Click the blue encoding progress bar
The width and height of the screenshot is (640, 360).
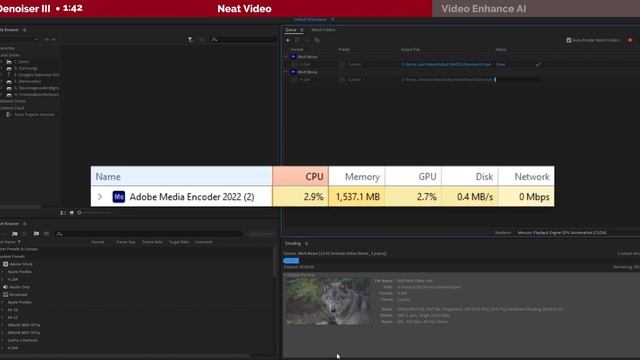point(291,260)
